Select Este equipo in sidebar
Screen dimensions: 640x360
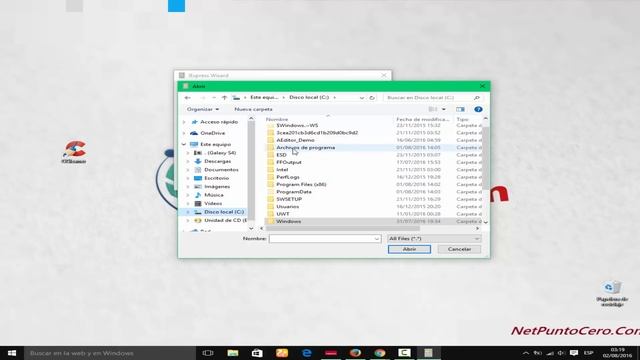[215, 144]
